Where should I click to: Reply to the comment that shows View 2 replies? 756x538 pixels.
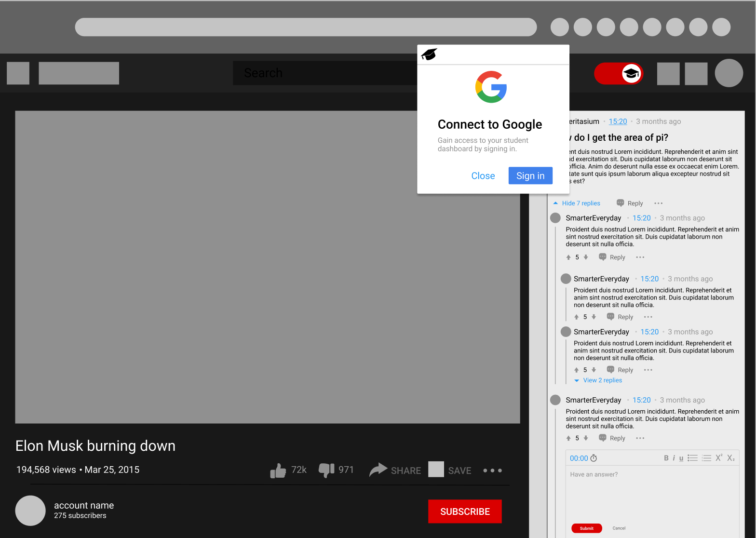coord(620,370)
